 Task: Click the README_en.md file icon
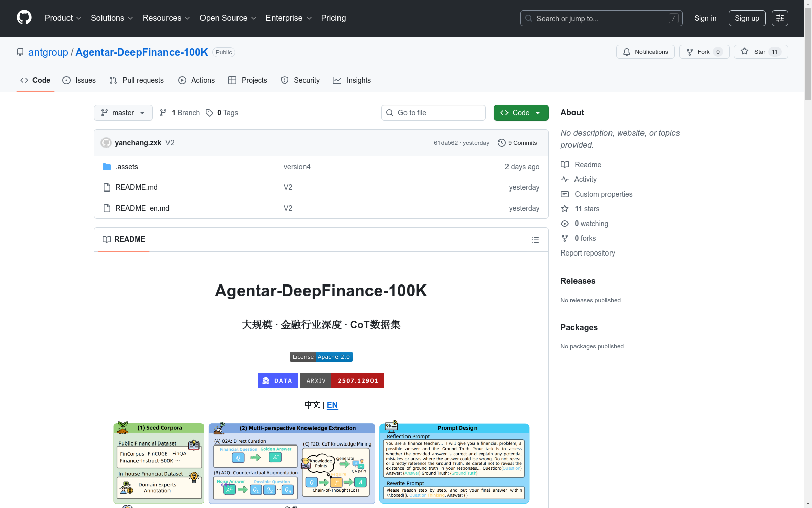pyautogui.click(x=107, y=208)
